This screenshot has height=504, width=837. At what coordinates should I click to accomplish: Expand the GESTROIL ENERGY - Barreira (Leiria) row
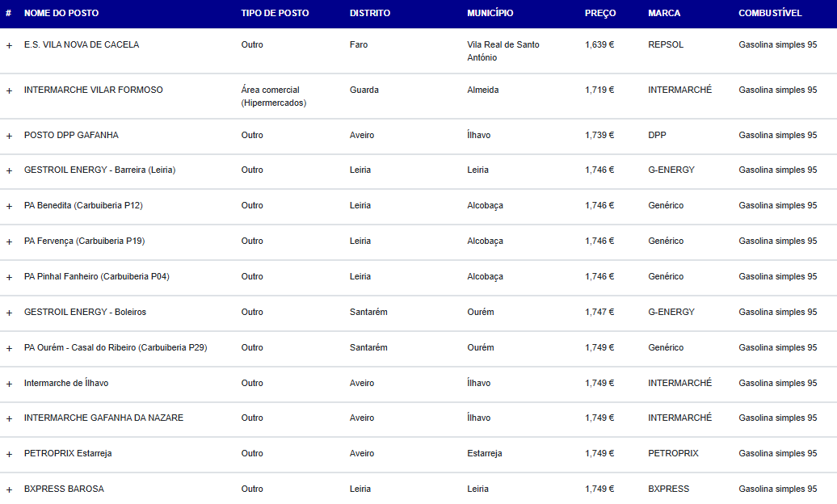tap(9, 171)
